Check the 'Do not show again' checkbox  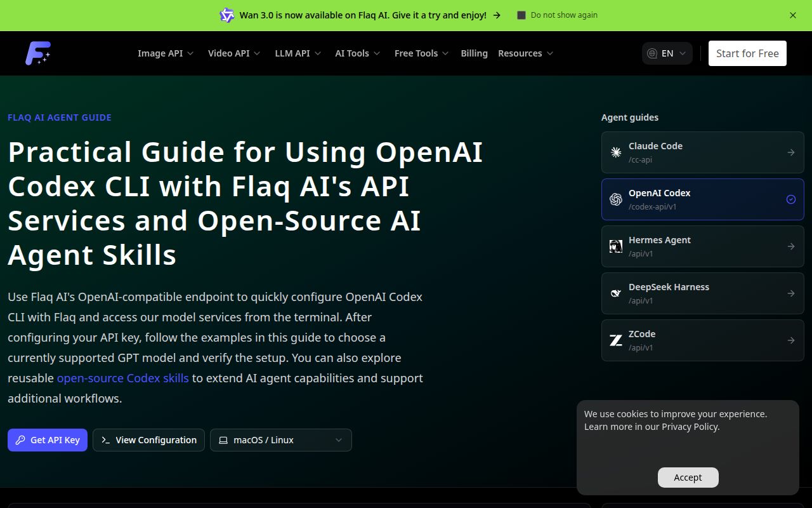(x=521, y=15)
